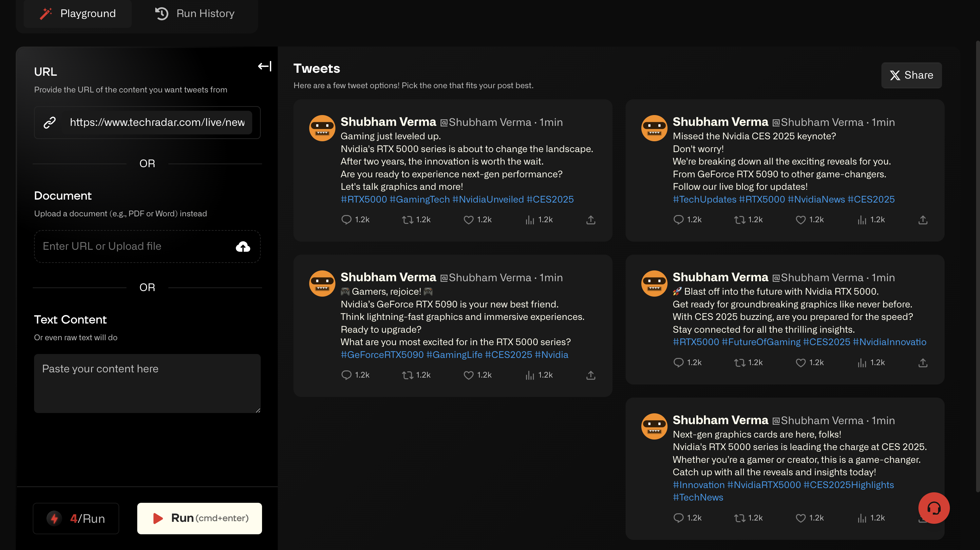The width and height of the screenshot is (980, 550).
Task: Share the 'Missed the Nvidia CES 2025 keynote' tweet
Action: point(923,220)
